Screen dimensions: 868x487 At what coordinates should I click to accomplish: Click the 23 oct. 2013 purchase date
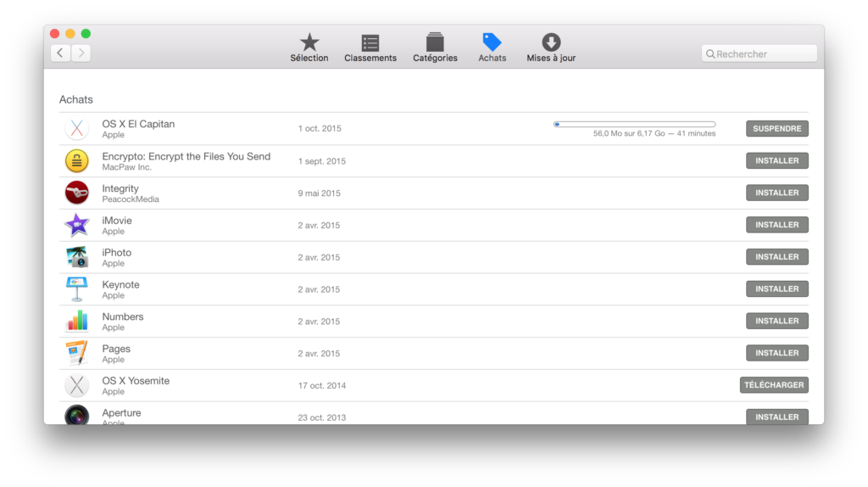click(321, 417)
